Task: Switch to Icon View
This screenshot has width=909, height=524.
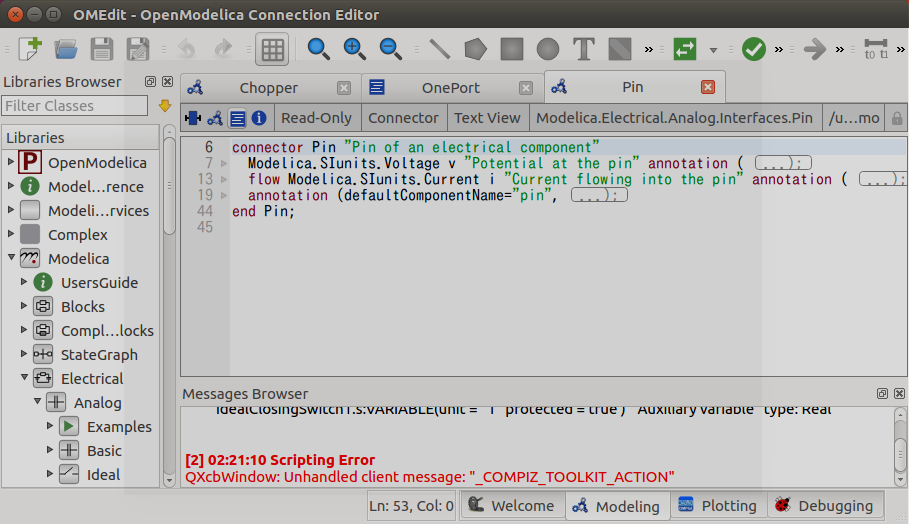Action: pyautogui.click(x=192, y=118)
